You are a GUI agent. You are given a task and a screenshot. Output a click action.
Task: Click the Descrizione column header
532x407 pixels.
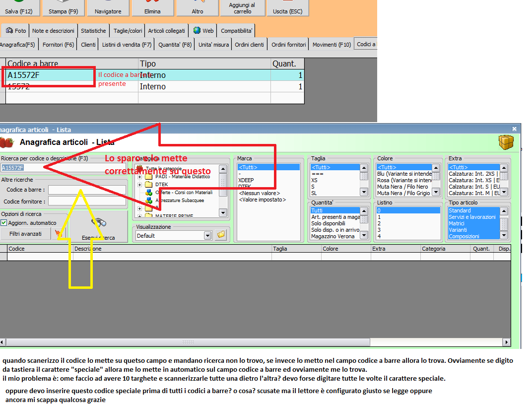point(172,249)
